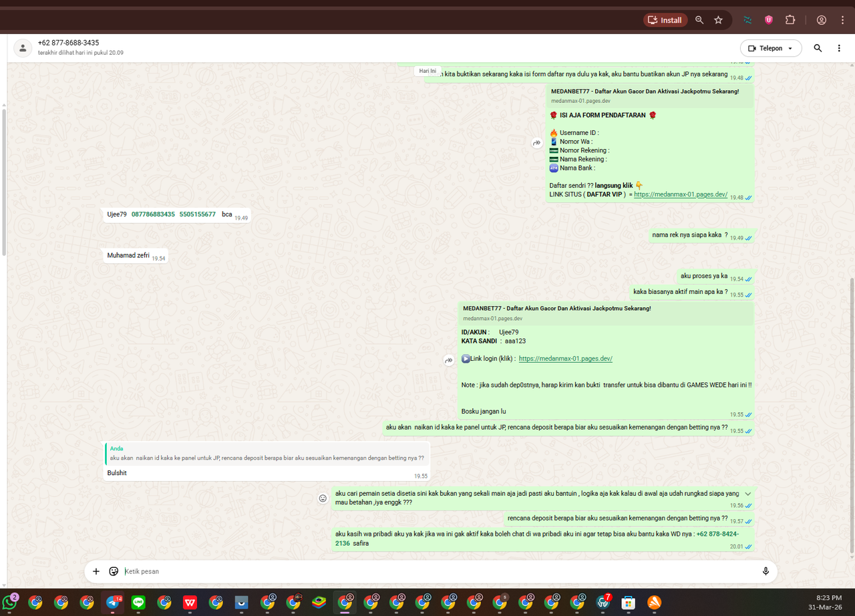
Task: Click phone number 087786883435 in message
Action: [x=153, y=214]
